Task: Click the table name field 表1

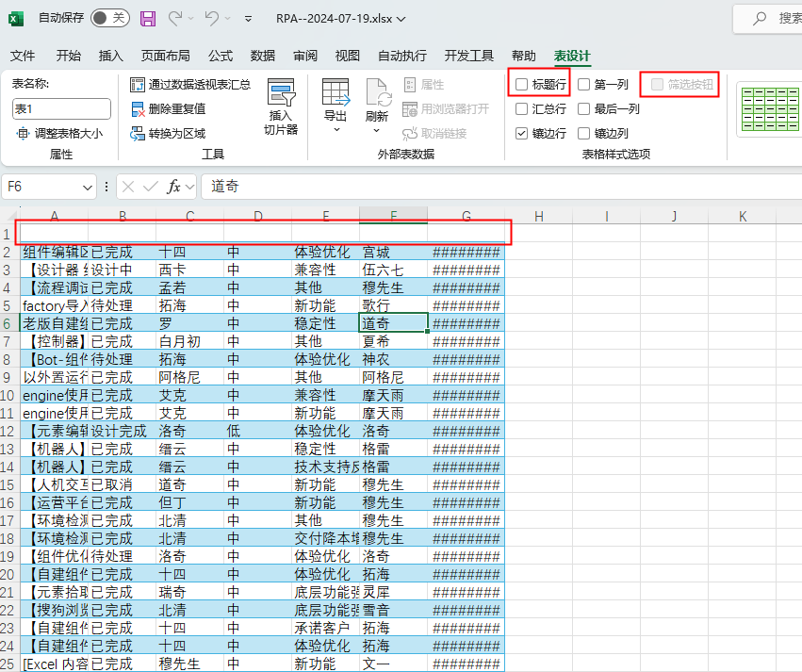Action: [61, 108]
